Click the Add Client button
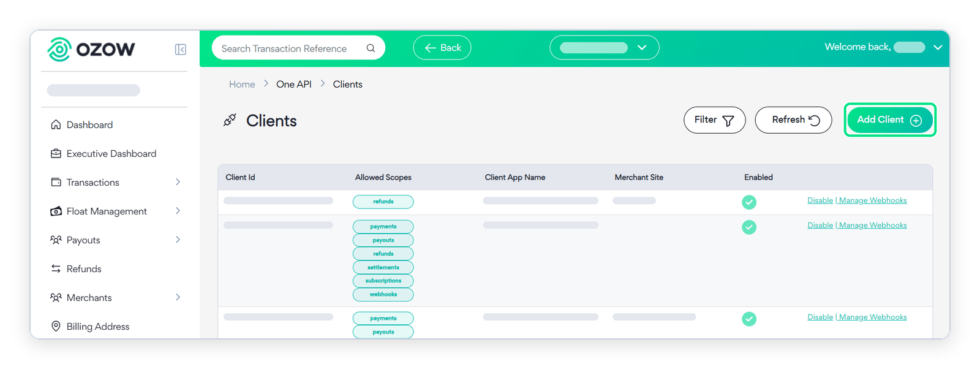 coord(889,120)
